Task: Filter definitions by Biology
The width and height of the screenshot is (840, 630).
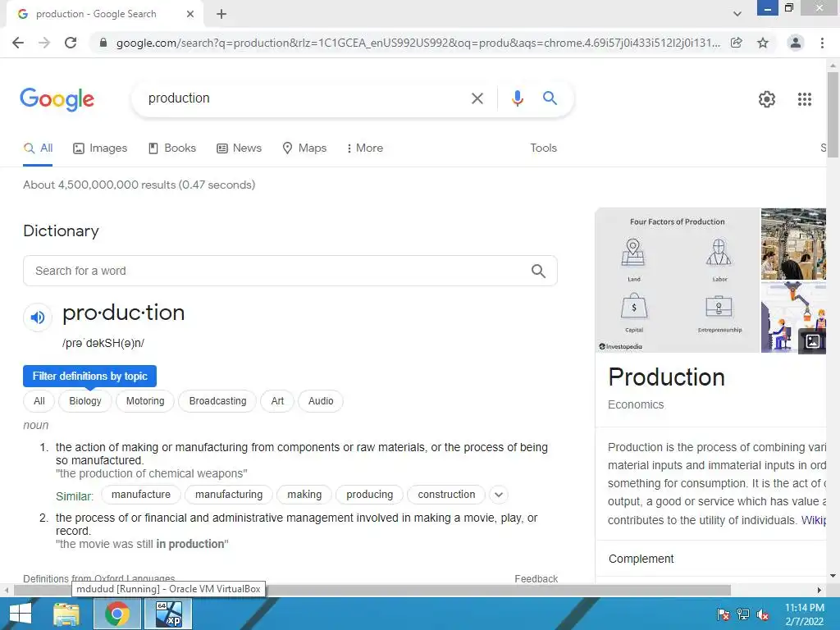Action: [x=85, y=401]
